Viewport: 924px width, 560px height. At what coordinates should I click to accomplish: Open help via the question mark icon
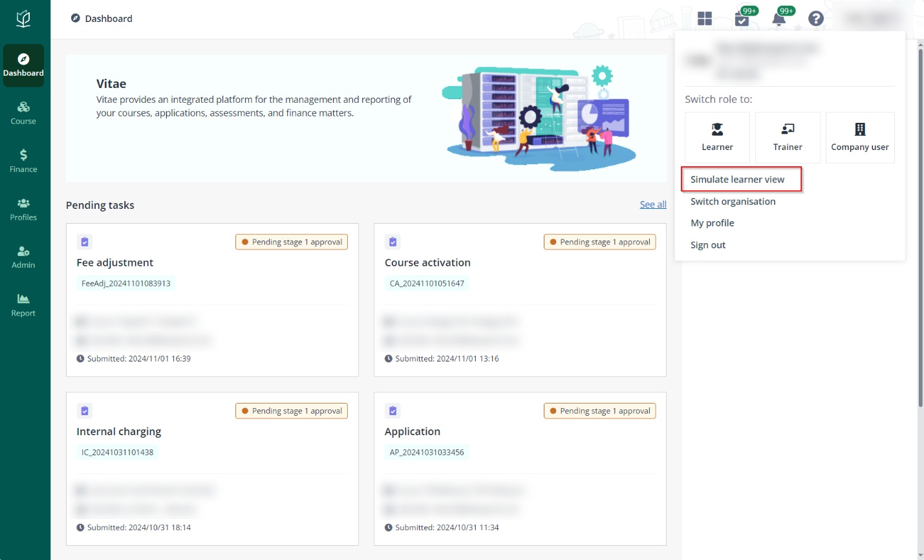816,19
